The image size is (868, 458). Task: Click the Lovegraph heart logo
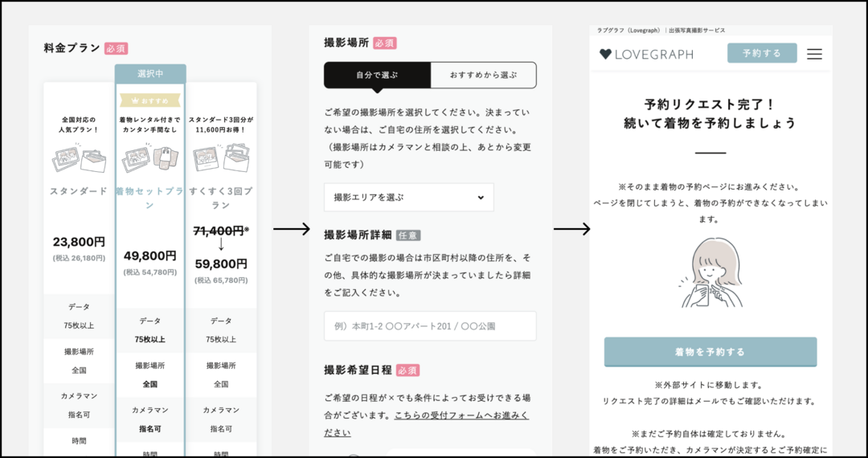605,54
